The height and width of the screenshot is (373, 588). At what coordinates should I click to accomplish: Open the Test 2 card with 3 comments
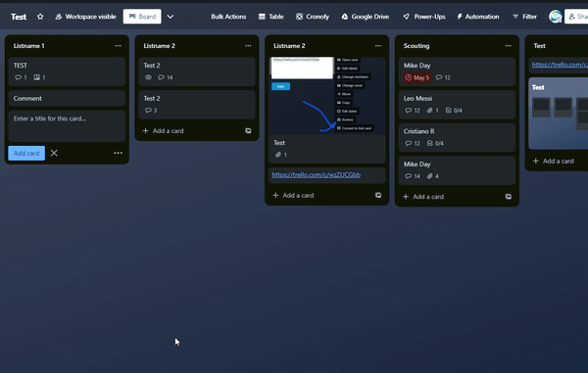pos(197,104)
